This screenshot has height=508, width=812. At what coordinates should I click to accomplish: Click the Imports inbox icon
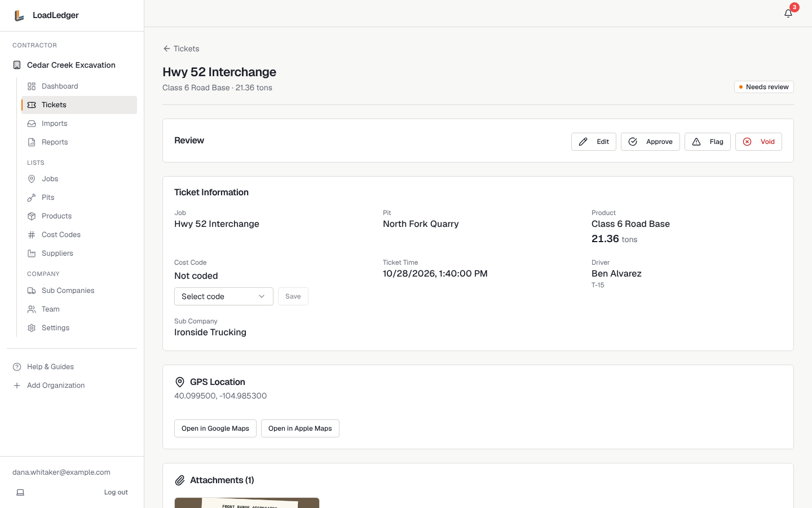[32, 124]
